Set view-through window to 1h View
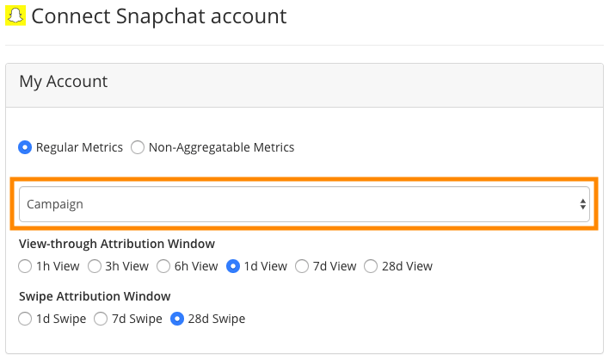The width and height of the screenshot is (609, 360). click(x=25, y=266)
